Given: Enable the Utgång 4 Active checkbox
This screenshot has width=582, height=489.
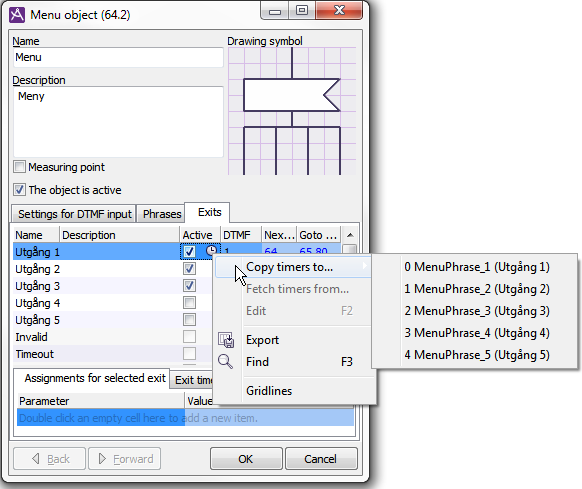Looking at the screenshot, I should point(189,303).
